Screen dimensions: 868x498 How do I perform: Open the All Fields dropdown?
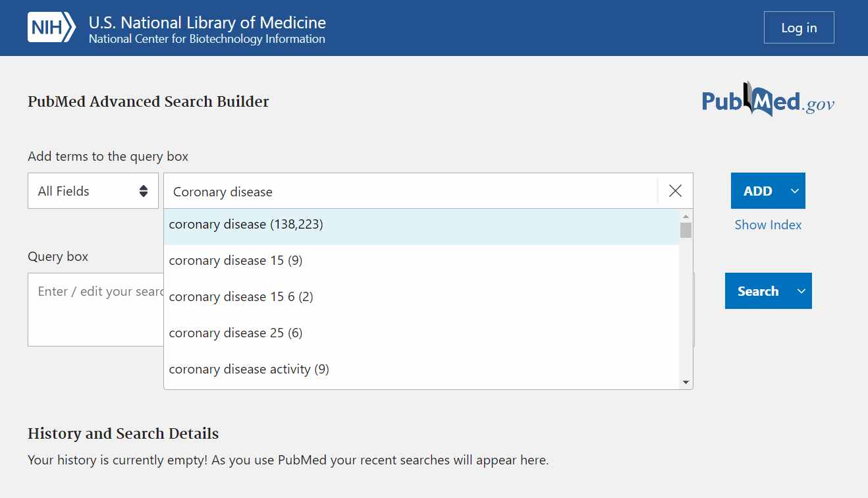tap(93, 191)
